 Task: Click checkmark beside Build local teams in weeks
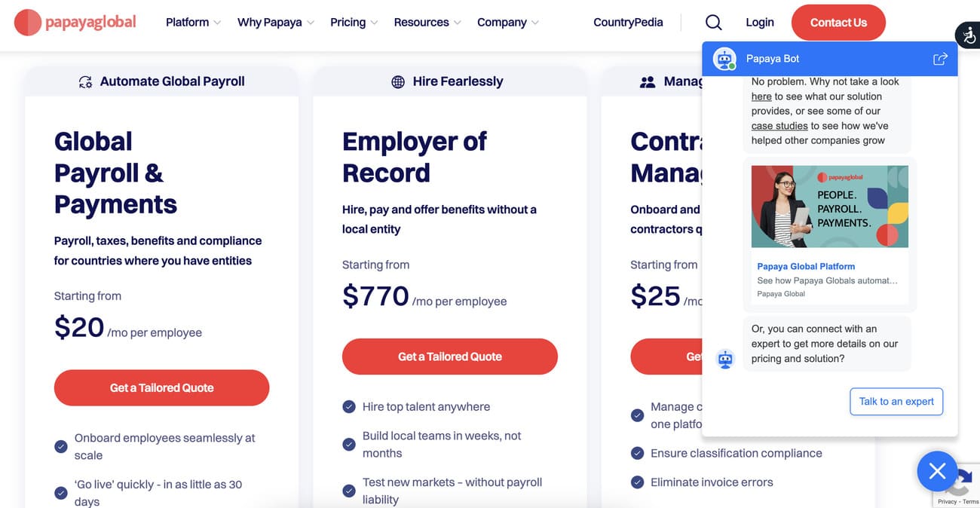point(349,445)
